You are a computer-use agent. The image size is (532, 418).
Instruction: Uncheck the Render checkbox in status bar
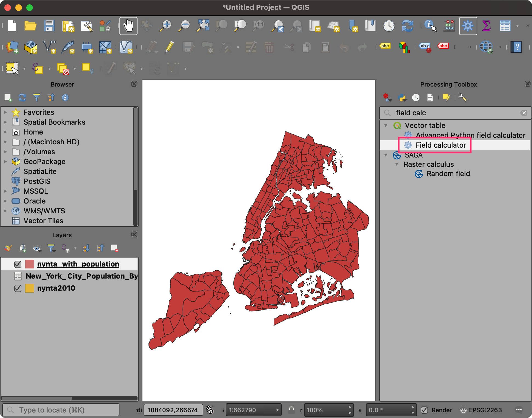point(424,410)
